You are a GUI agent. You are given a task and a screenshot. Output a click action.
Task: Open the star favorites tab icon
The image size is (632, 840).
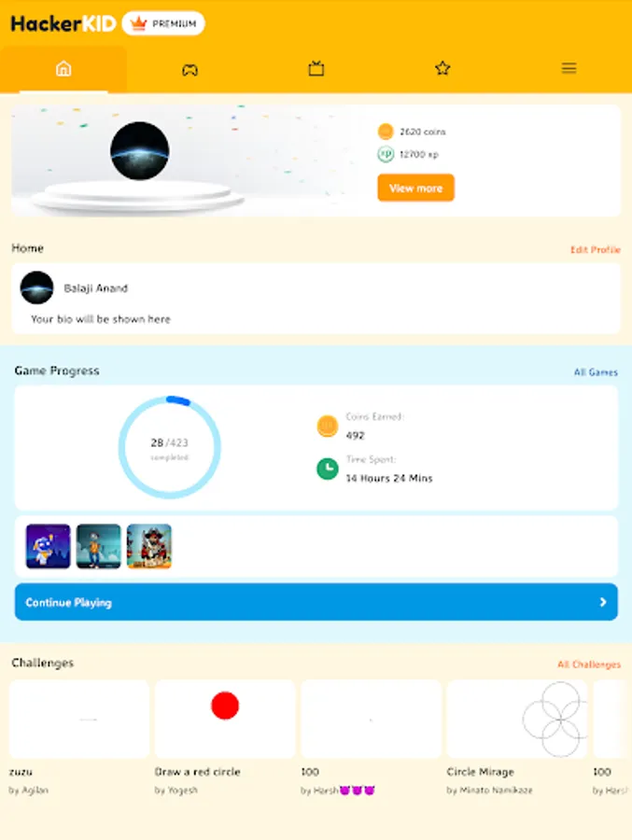pos(442,68)
